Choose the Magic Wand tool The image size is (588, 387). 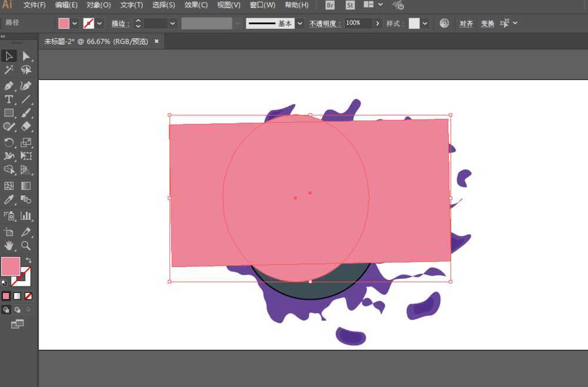click(9, 70)
